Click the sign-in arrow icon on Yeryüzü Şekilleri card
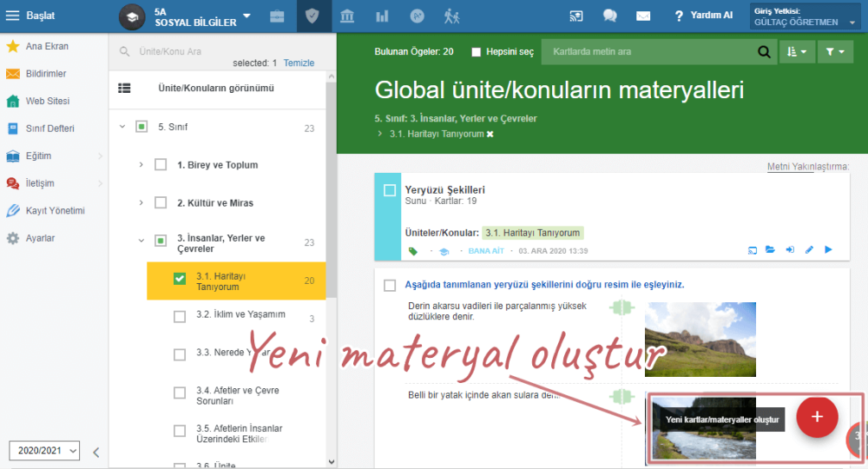Viewport: 868px width, 469px height. [x=790, y=250]
